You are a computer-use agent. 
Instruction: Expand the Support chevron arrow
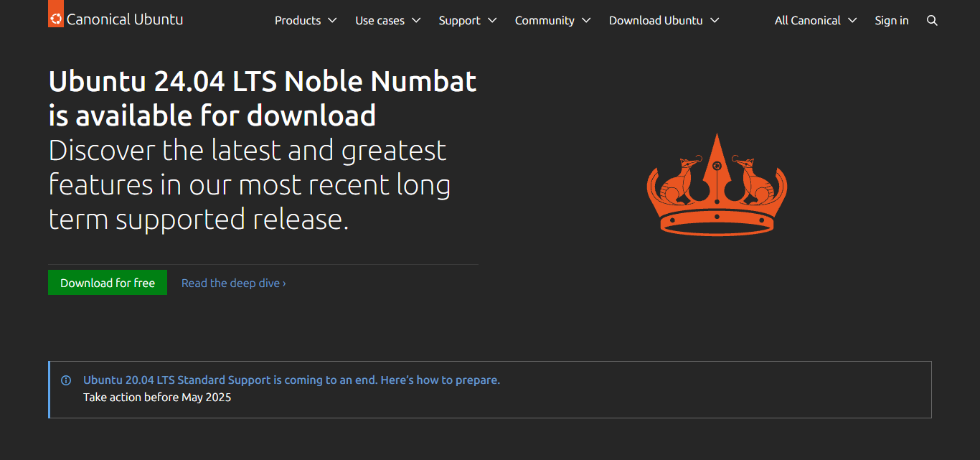pyautogui.click(x=492, y=21)
